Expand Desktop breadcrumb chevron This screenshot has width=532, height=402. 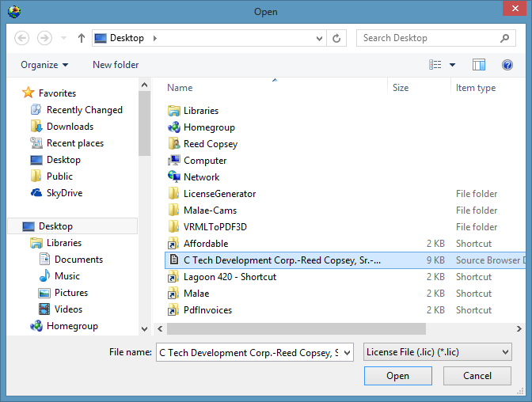154,38
